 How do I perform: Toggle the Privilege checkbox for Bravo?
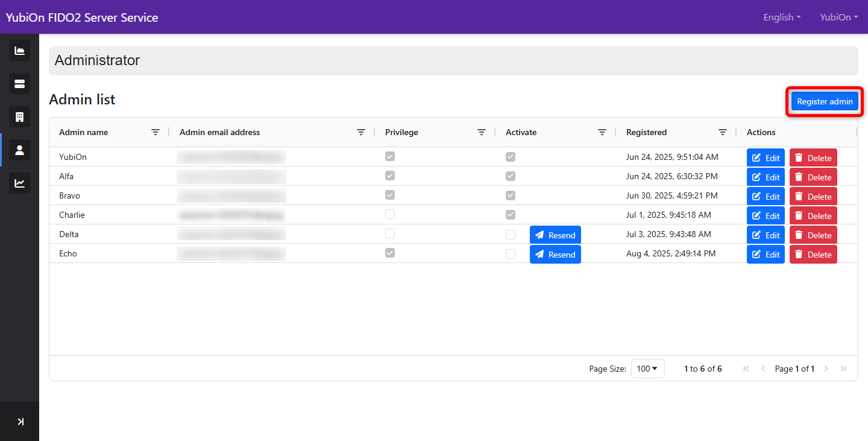[390, 195]
